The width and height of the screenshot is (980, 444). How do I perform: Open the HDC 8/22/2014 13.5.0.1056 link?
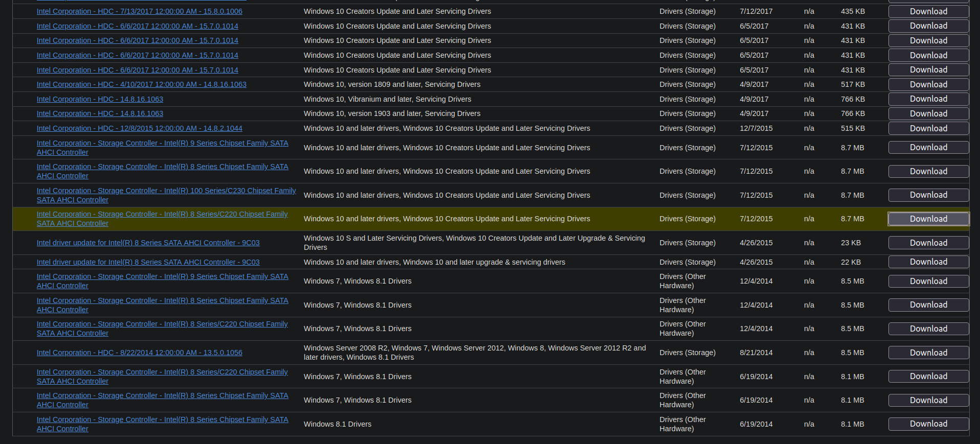[x=140, y=353]
